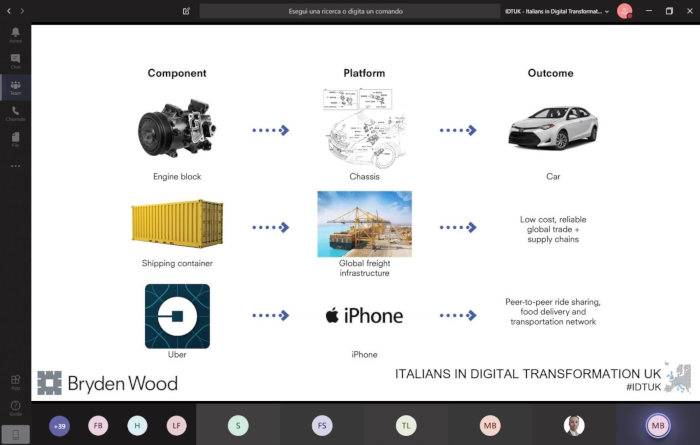Open the Activity bell in the sidebar
The height and width of the screenshot is (445, 700).
click(15, 34)
